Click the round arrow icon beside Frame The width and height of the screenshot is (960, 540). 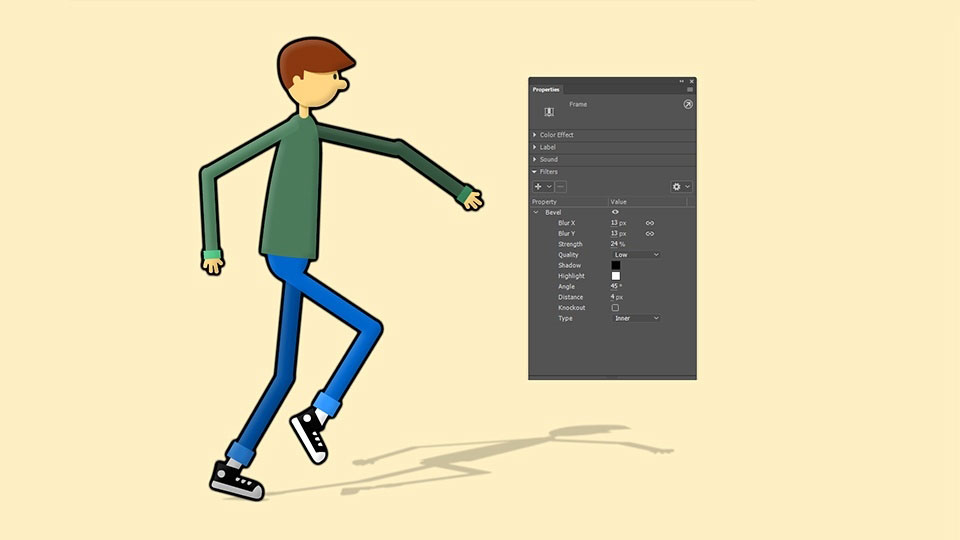688,105
